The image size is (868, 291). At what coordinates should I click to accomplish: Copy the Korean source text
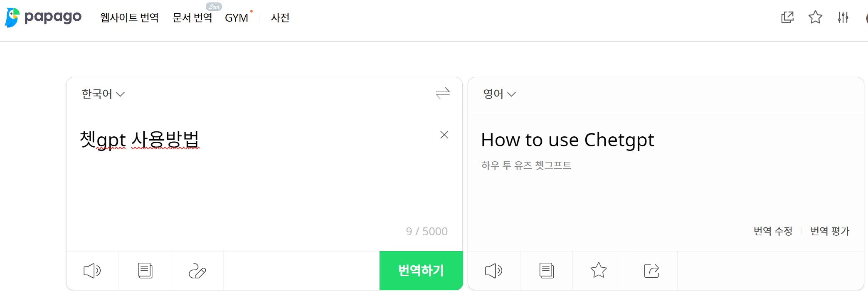point(145,270)
